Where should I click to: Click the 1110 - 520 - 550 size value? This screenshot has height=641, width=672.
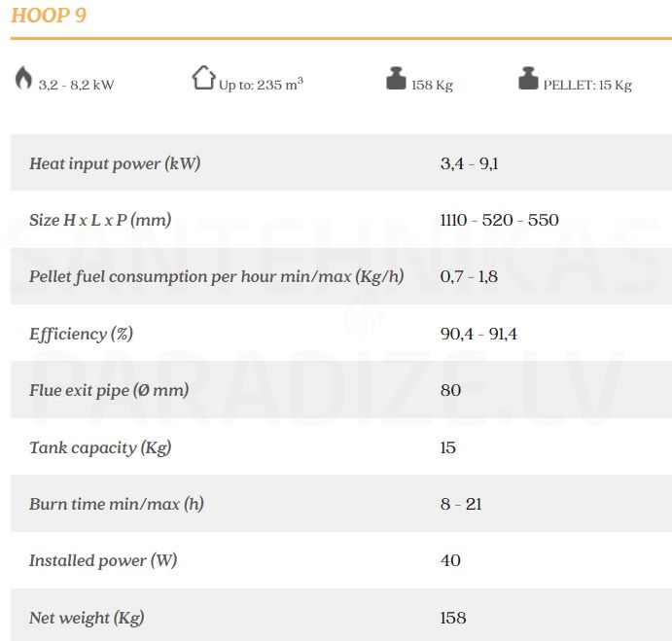tap(499, 220)
